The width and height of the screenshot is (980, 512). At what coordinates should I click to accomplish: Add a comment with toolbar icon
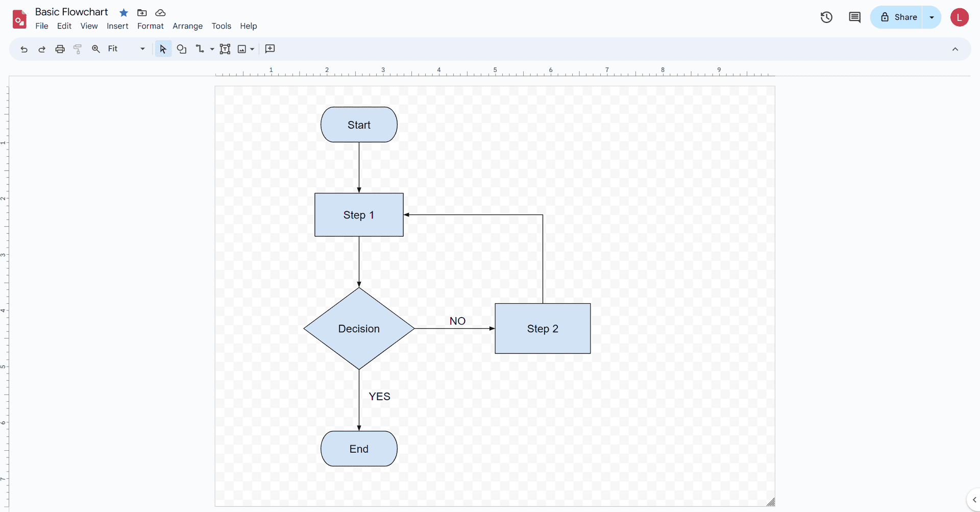click(271, 49)
